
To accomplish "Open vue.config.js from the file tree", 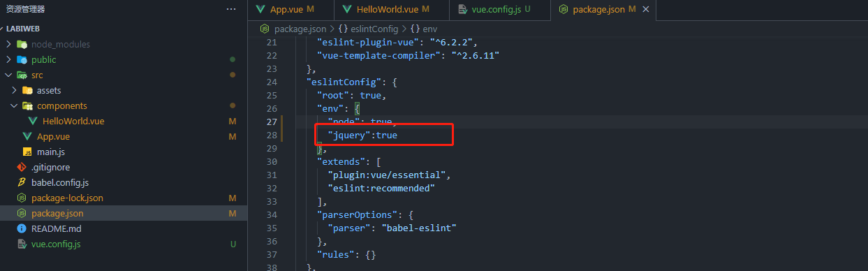I will point(56,244).
